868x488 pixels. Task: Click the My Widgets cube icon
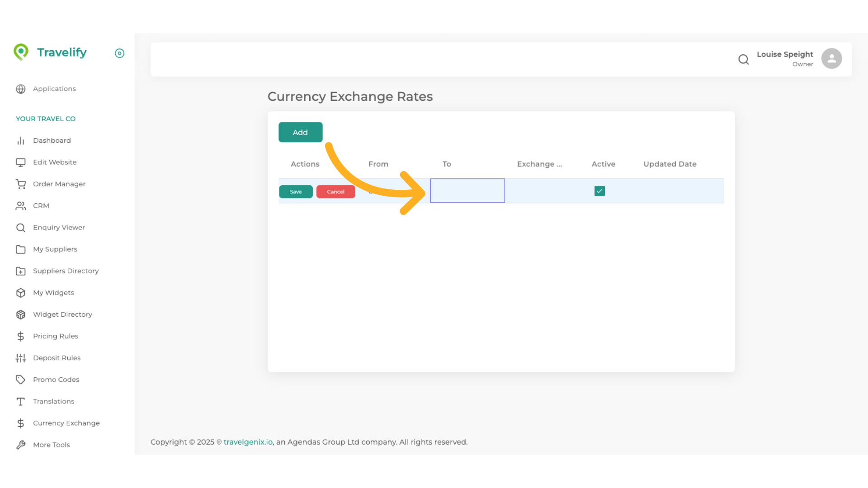[21, 293]
